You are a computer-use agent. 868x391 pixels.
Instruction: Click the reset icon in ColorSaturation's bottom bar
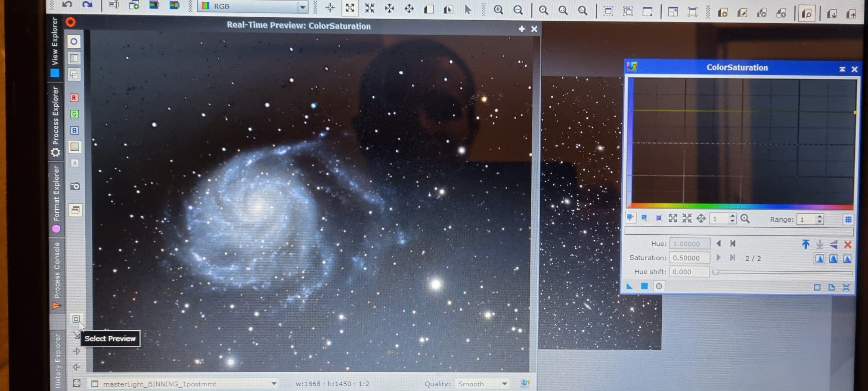(846, 287)
